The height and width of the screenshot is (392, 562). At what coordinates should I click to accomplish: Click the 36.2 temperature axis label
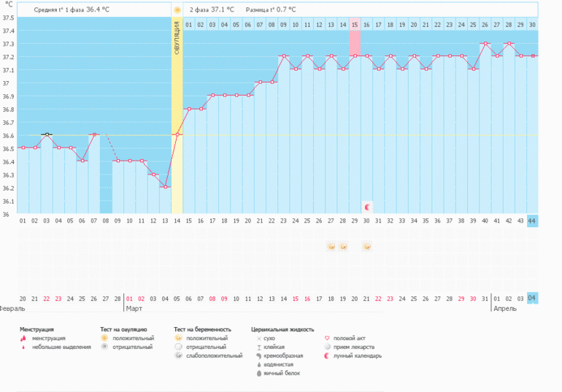pos(9,188)
